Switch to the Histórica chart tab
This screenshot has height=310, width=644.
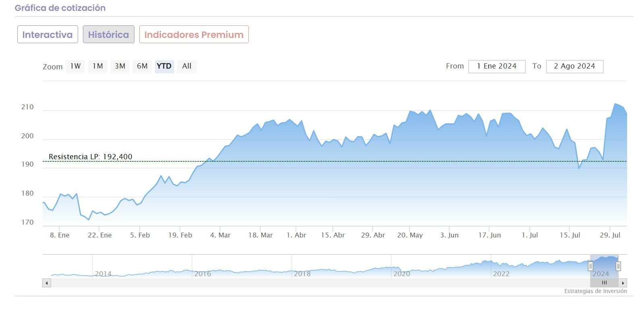pos(108,35)
